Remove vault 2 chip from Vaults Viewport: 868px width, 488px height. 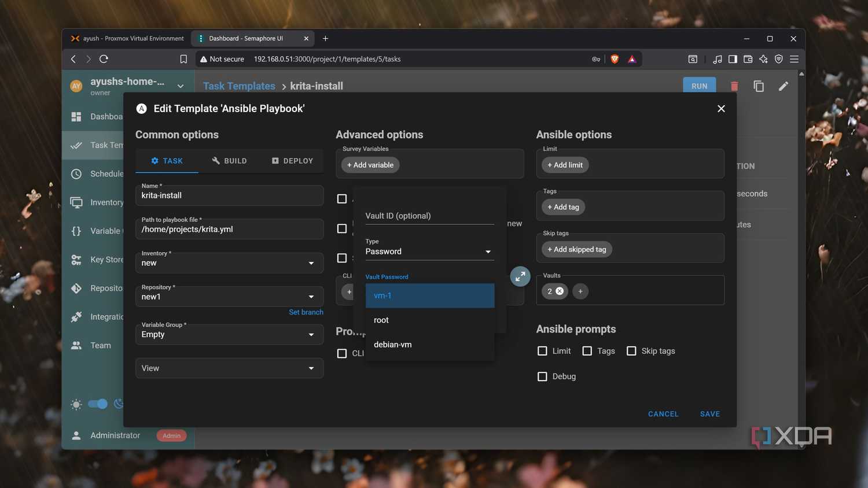(560, 291)
